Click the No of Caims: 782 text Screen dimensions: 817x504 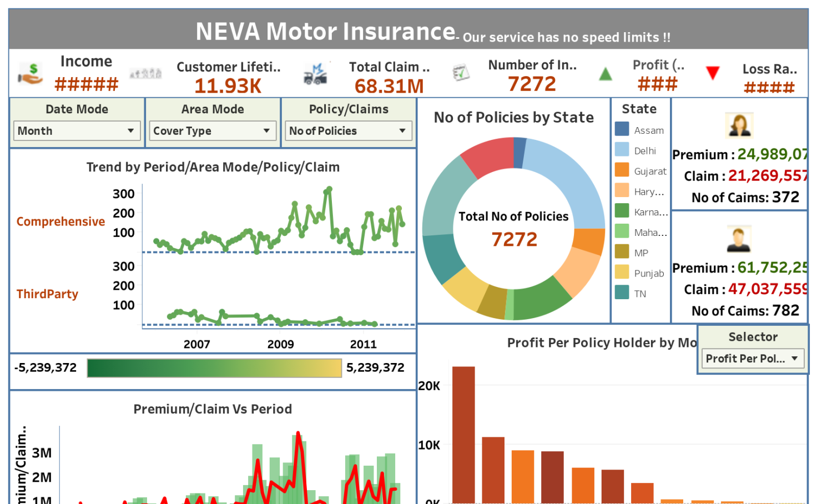point(745,310)
